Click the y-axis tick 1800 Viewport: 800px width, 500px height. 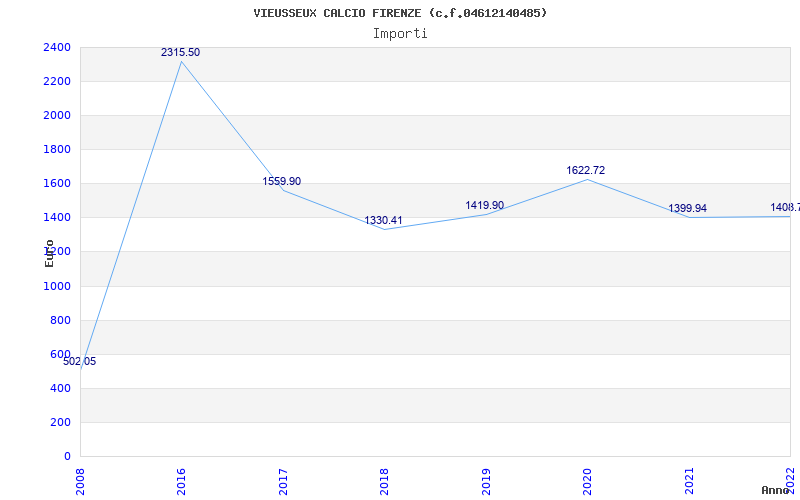pyautogui.click(x=57, y=149)
